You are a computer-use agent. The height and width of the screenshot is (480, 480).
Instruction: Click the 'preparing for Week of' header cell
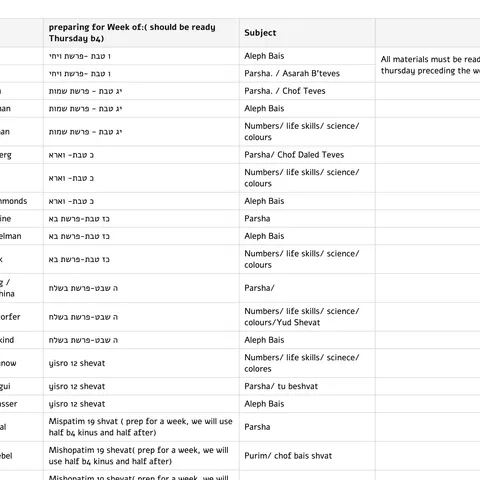click(x=141, y=33)
